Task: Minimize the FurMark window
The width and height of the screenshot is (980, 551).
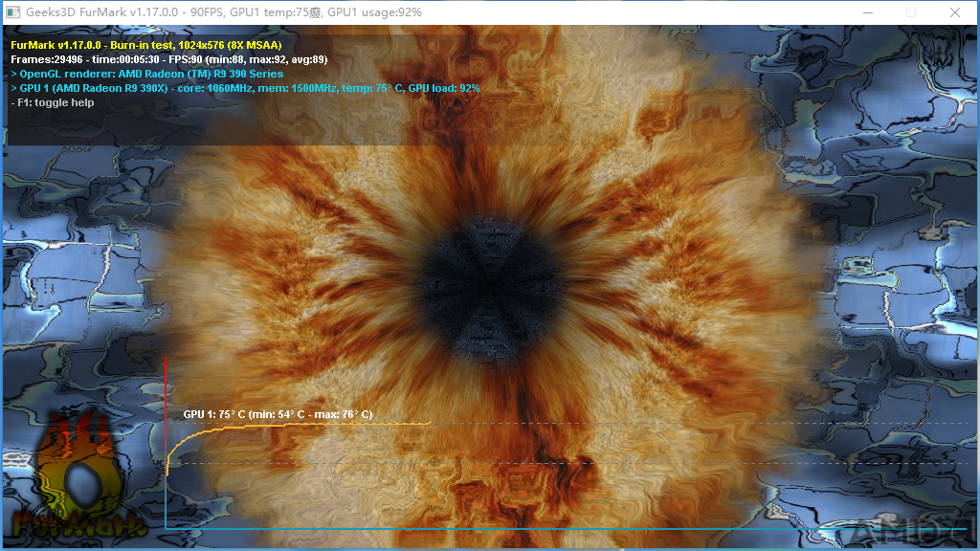Action: [x=867, y=12]
